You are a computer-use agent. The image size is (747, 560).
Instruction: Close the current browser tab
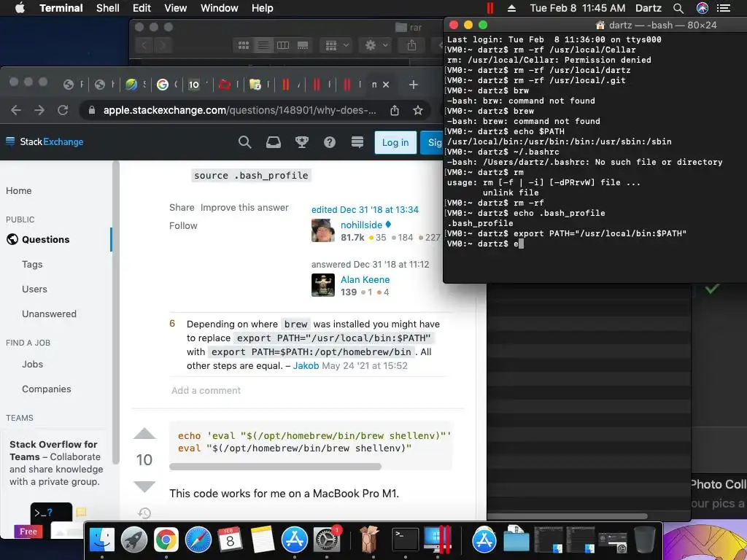click(x=386, y=85)
